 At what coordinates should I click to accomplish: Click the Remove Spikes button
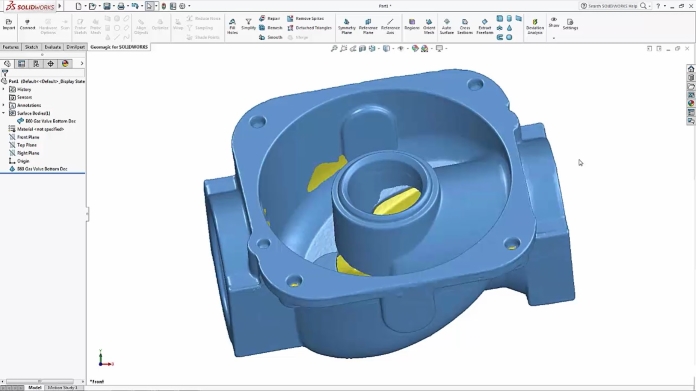(x=305, y=18)
